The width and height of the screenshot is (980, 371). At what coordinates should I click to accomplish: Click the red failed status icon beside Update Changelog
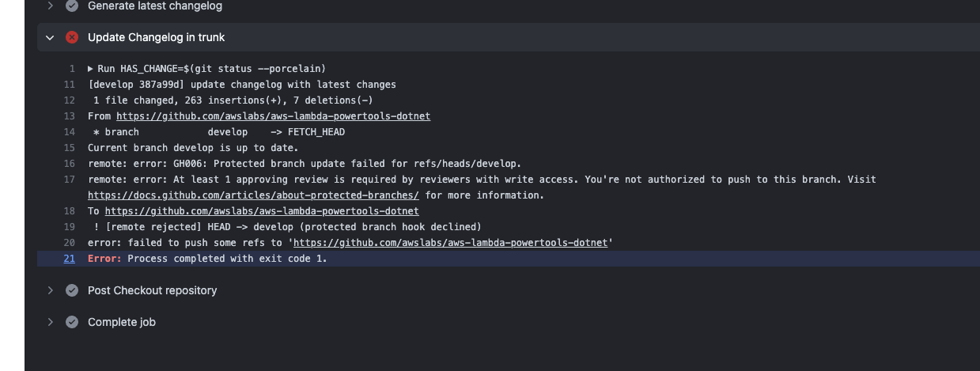point(72,37)
